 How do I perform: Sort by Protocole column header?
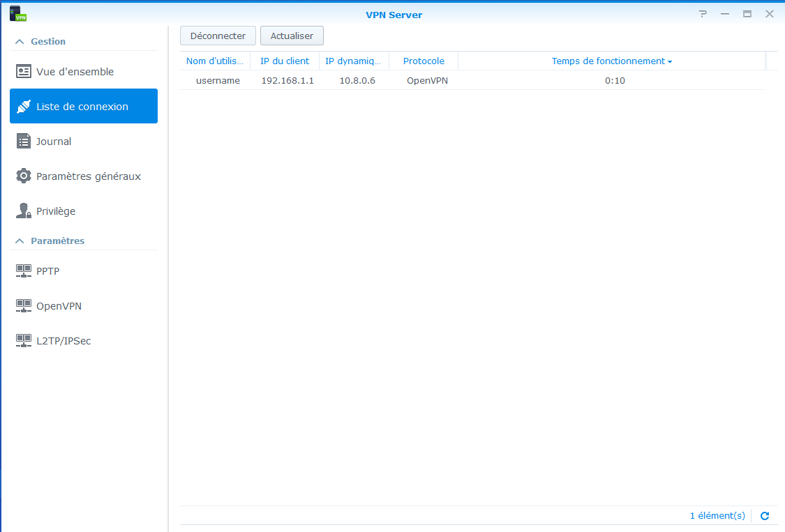424,61
